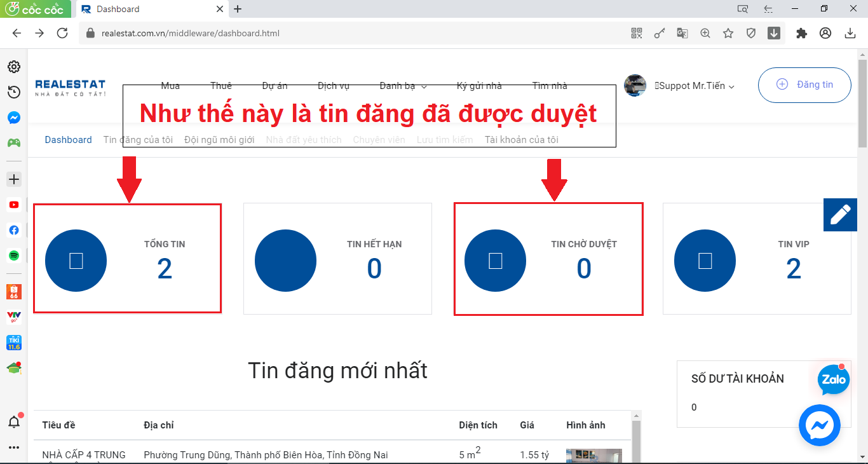Click the REALESTAT logo
Viewport: 868px width, 464px height.
70,86
